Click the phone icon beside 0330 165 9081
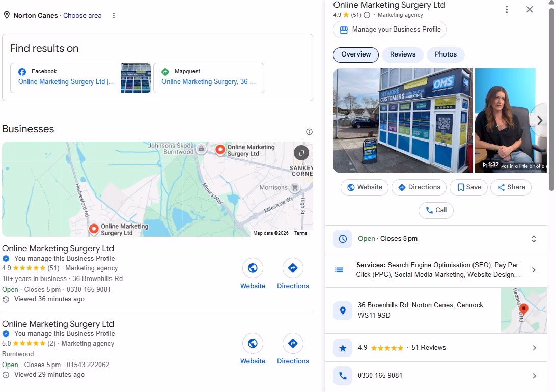556x392 pixels. click(x=343, y=376)
